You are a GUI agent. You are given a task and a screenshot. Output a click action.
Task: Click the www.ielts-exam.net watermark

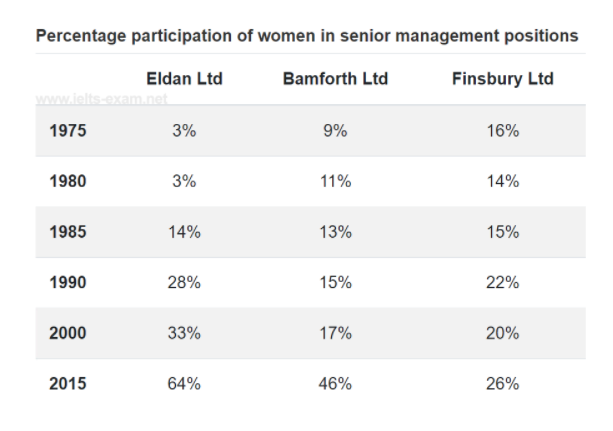101,101
